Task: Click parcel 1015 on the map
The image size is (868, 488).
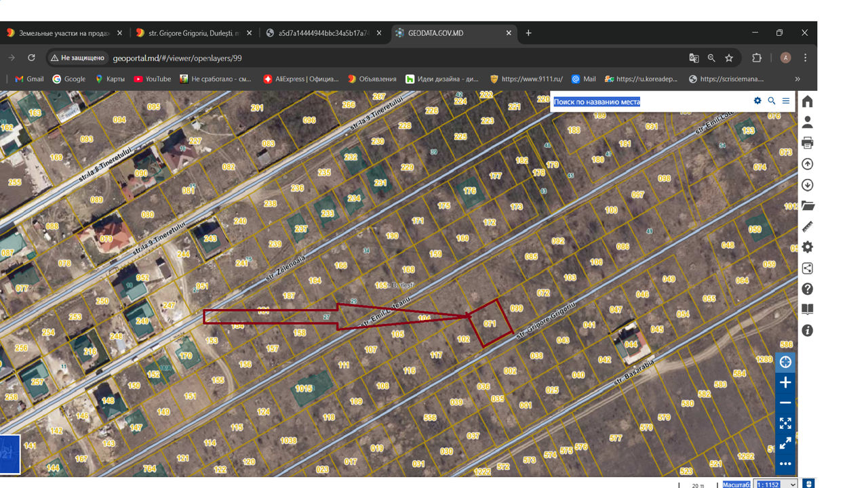Action: 303,388
